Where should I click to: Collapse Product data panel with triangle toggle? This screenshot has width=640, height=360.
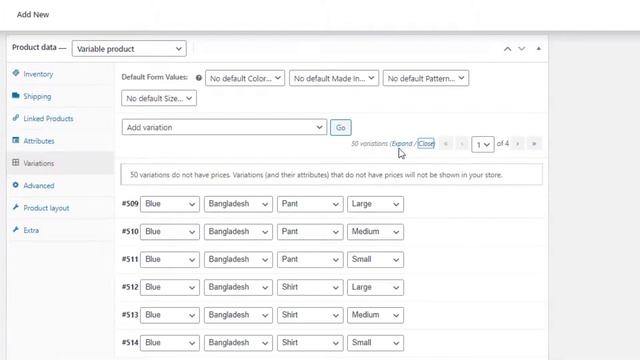(x=538, y=49)
